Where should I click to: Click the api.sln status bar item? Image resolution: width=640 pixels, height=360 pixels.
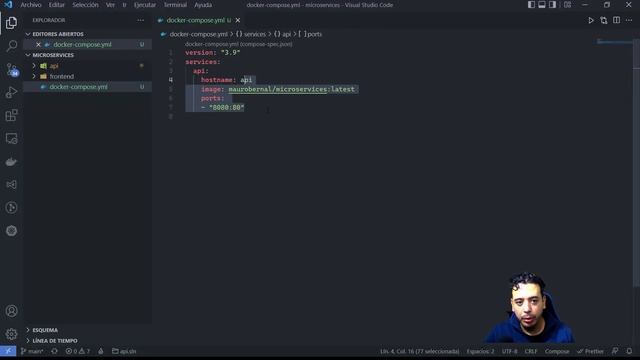pyautogui.click(x=124, y=351)
